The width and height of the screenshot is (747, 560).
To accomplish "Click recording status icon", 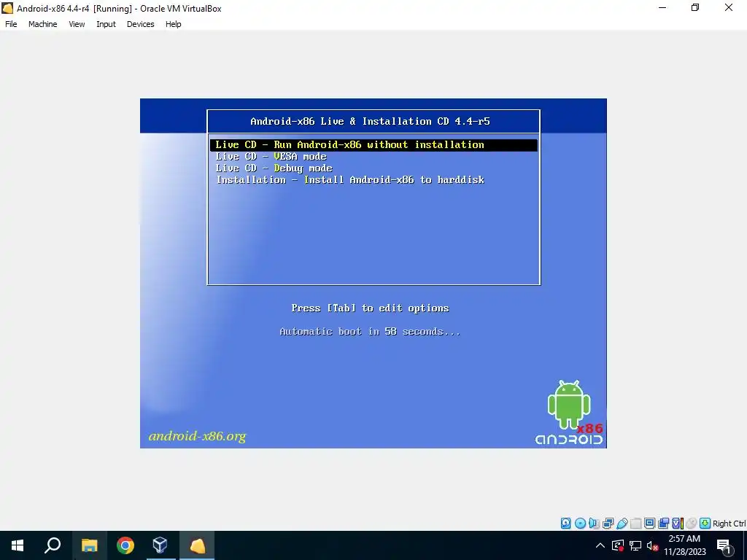I will pyautogui.click(x=663, y=524).
